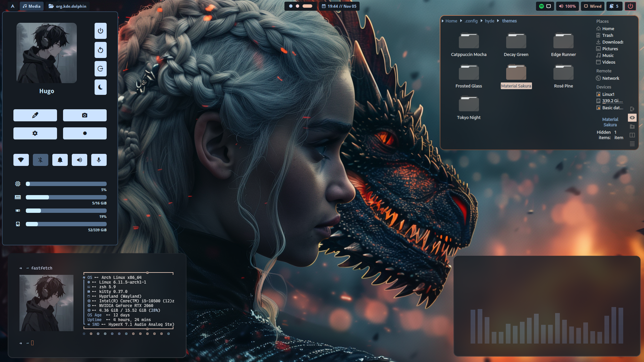644x362 pixels.
Task: Toggle hidden files eye icon in Dolphin
Action: pos(632,118)
